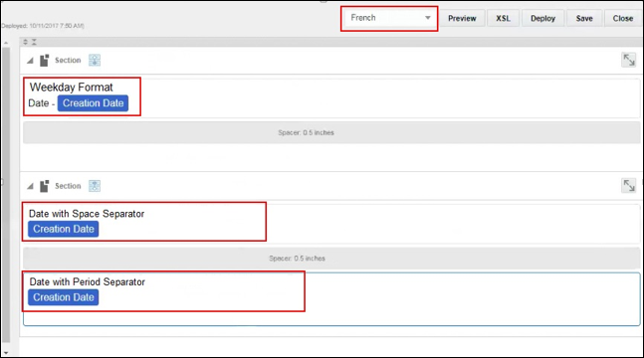Select the first Spacer 0.5 inches block

[x=331, y=132]
